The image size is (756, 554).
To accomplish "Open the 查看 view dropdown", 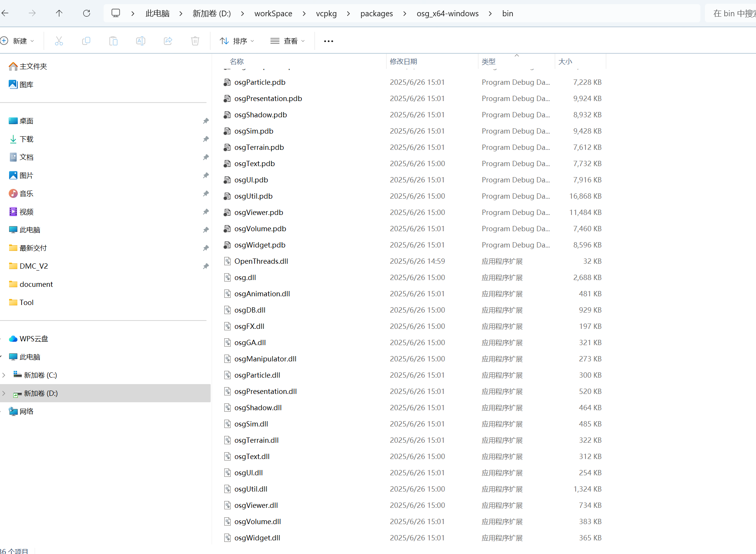I will 287,41.
